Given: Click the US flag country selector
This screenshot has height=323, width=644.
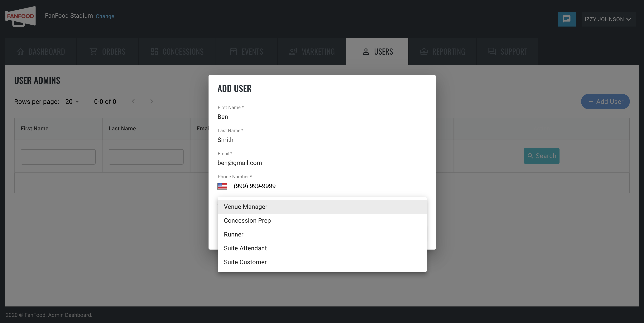Looking at the screenshot, I should pos(222,186).
